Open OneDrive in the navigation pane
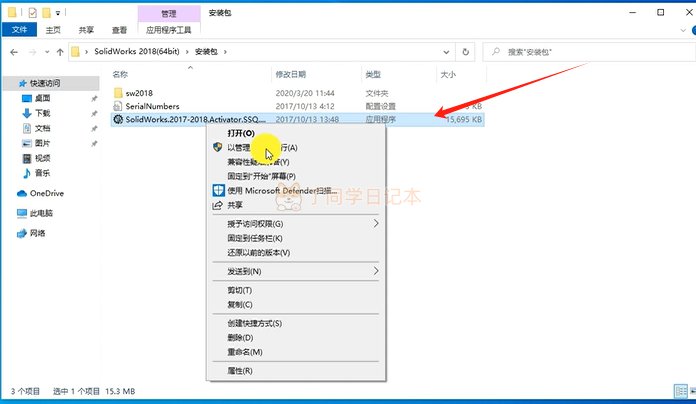696x404 pixels. click(x=46, y=193)
